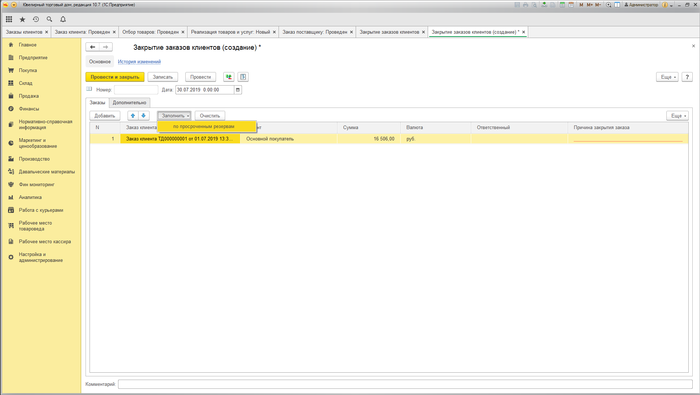Open History clock icon
The height and width of the screenshot is (395, 700).
[36, 19]
